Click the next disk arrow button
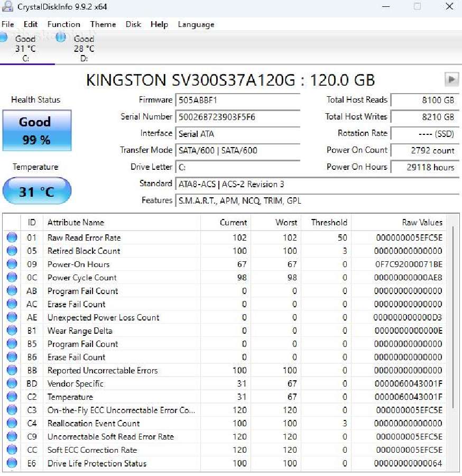This screenshot has width=462, height=476. point(451,79)
